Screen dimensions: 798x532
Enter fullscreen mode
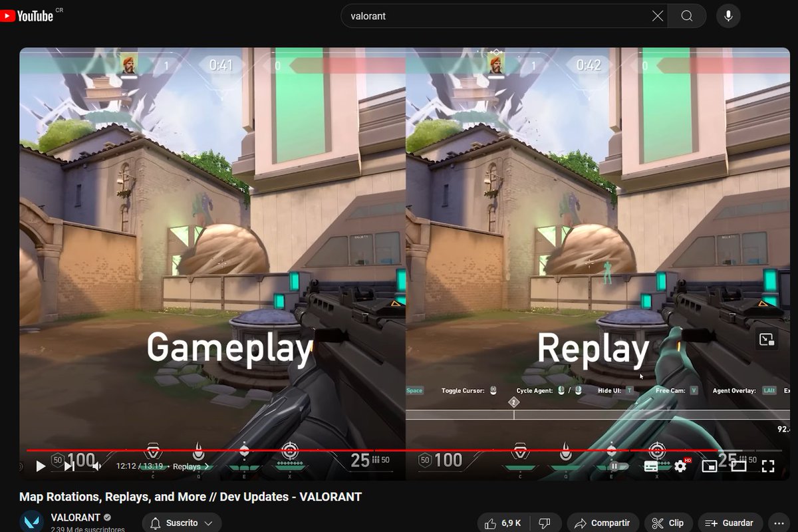[x=767, y=466]
